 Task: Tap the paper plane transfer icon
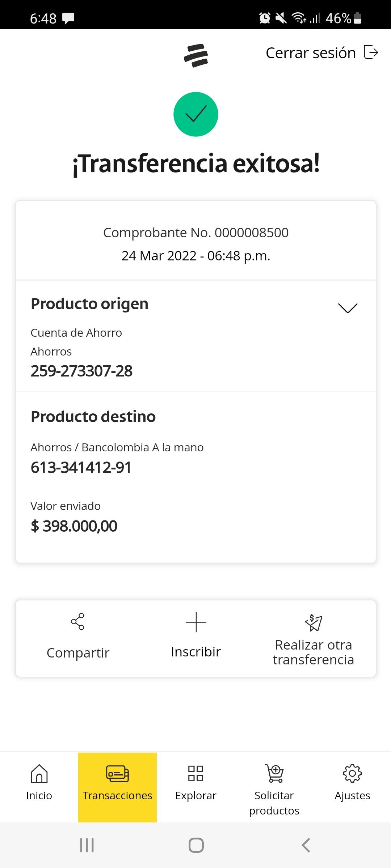tap(314, 622)
